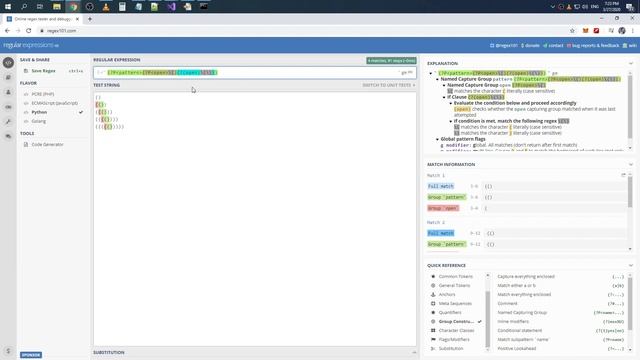This screenshot has width=640, height=360.
Task: Open Windows Start menu
Action: click(x=8, y=7)
